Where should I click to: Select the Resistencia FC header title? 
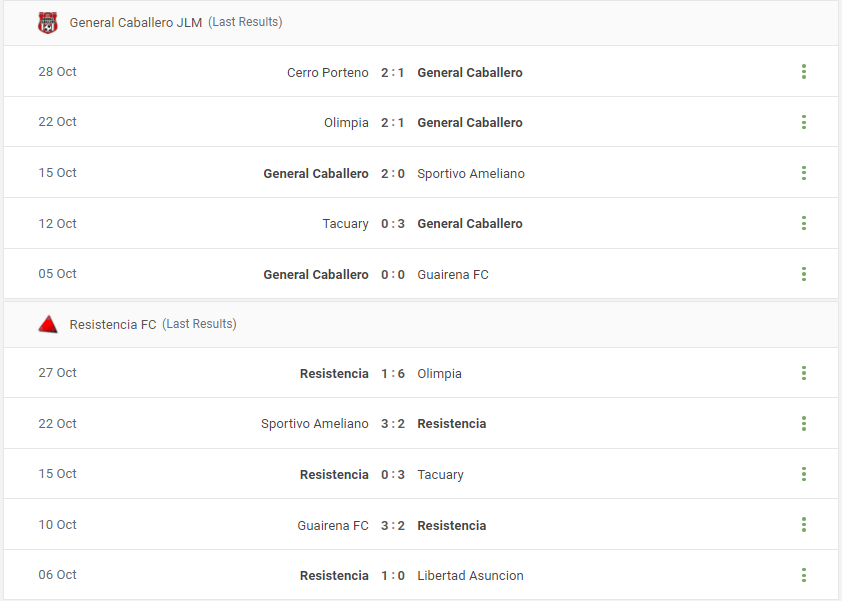(x=113, y=324)
